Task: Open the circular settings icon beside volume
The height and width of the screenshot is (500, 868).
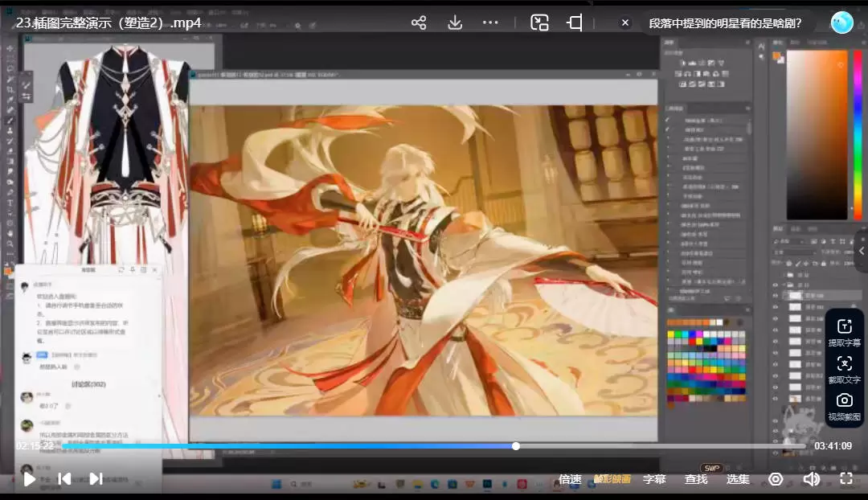Action: pos(776,479)
